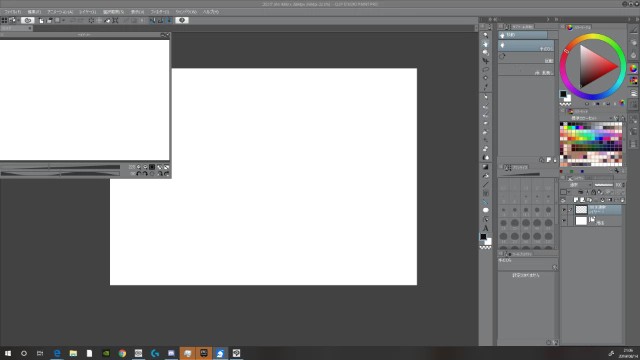This screenshot has height=360, width=640.
Task: Click rotate left icon in Navigator panel
Action: tap(139, 174)
